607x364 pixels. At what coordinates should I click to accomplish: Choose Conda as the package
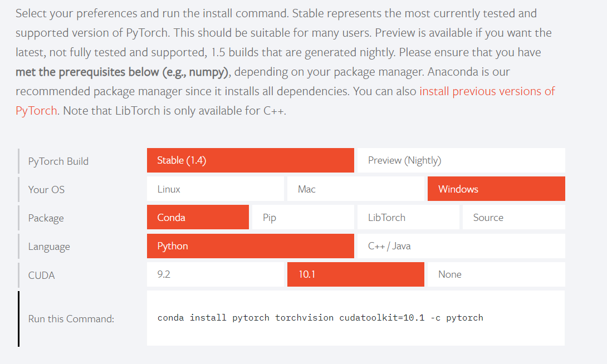tap(198, 218)
